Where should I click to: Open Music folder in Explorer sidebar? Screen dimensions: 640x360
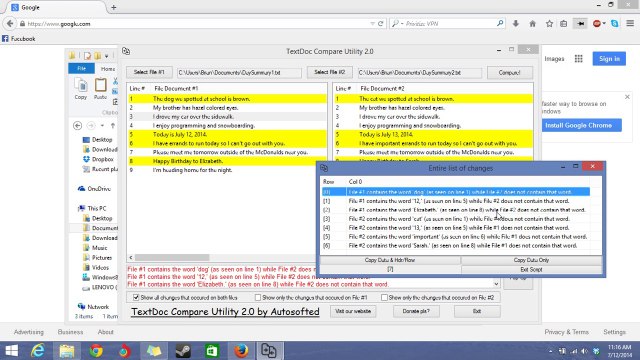[95, 248]
